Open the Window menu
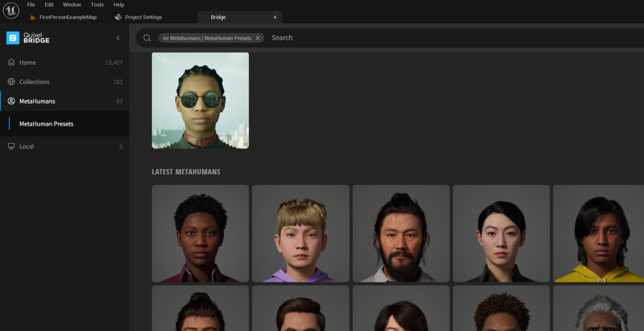Screen dimensions: 644x331 (x=72, y=5)
